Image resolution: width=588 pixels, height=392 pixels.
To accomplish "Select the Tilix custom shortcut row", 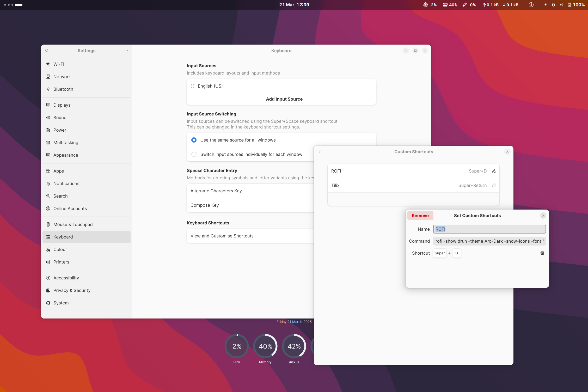I will click(413, 186).
